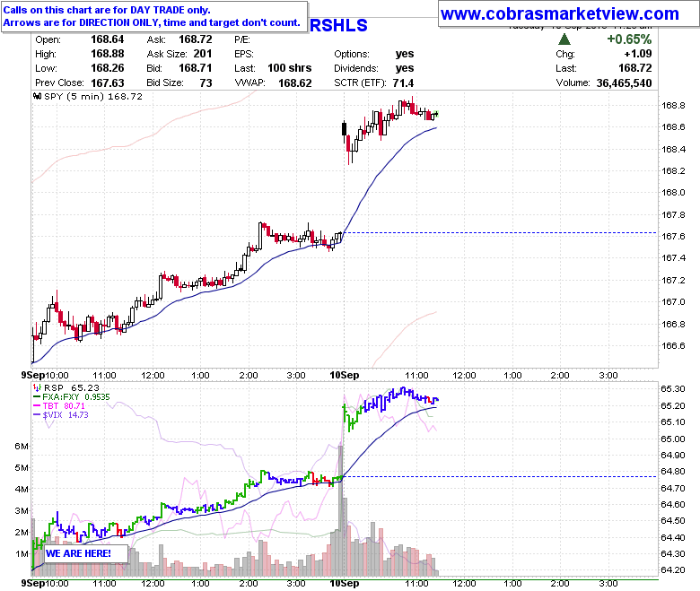Screen dimensions: 700x591
Task: Click the 6M volume axis label
Action: 22,446
